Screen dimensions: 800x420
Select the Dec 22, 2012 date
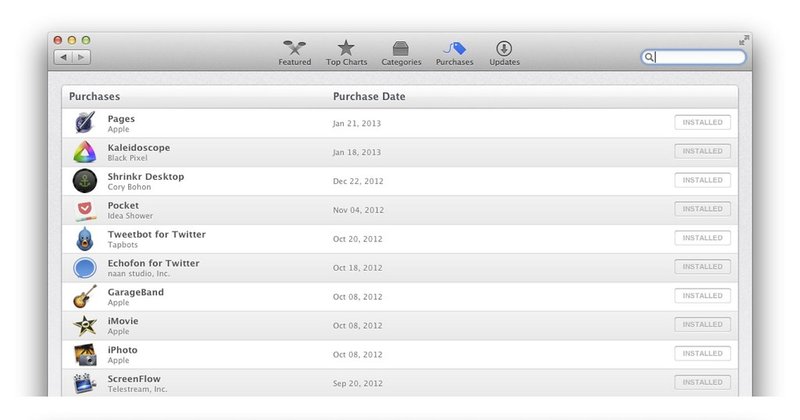[x=358, y=181]
